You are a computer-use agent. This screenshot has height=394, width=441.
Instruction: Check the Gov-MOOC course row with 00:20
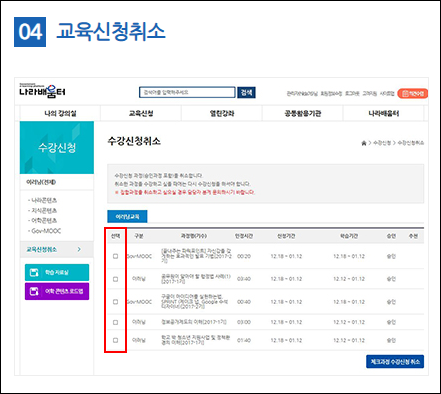115,256
